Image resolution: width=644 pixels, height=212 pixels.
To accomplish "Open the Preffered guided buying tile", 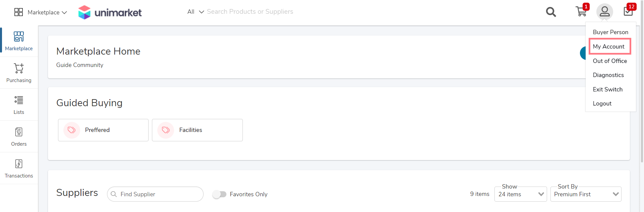I will coord(103,130).
